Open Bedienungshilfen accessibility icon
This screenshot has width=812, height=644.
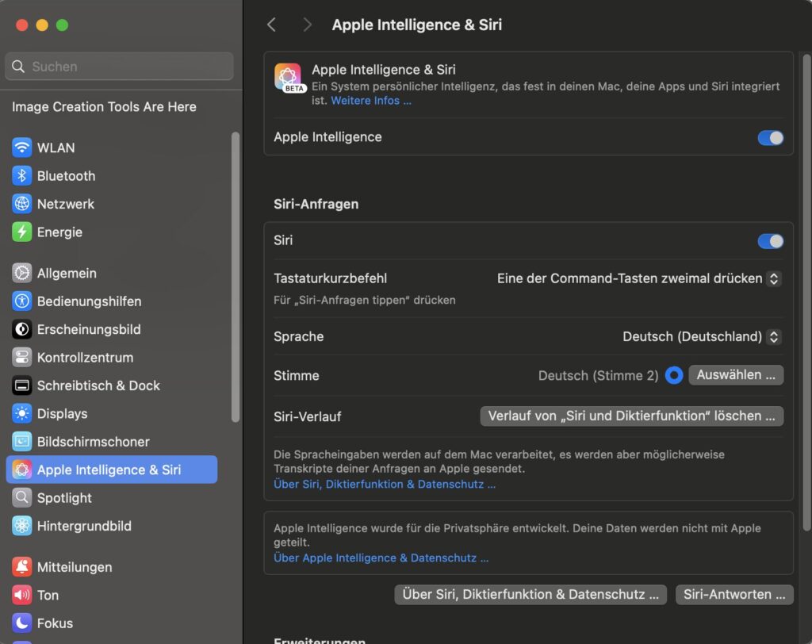pos(21,301)
